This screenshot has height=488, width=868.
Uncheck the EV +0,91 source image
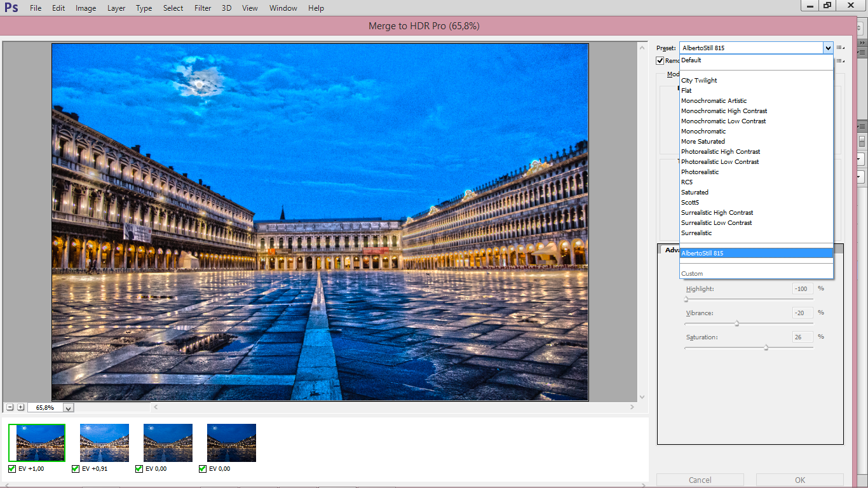[x=76, y=469]
